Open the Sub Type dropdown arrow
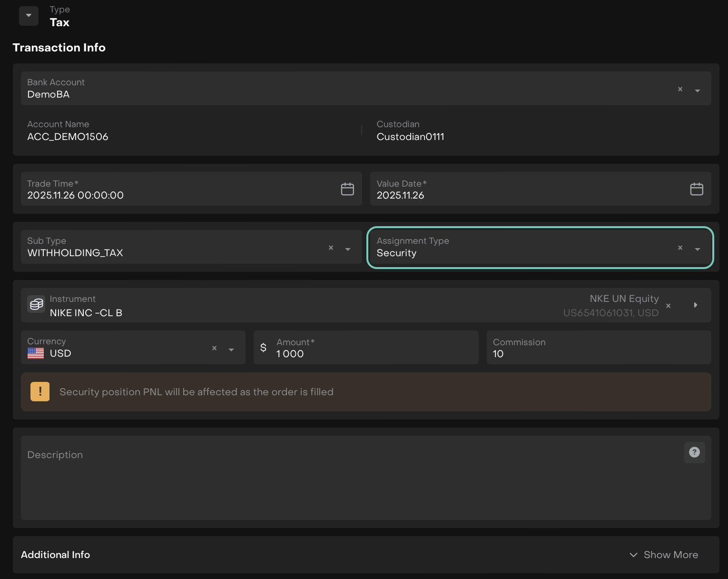This screenshot has width=728, height=579. click(348, 249)
